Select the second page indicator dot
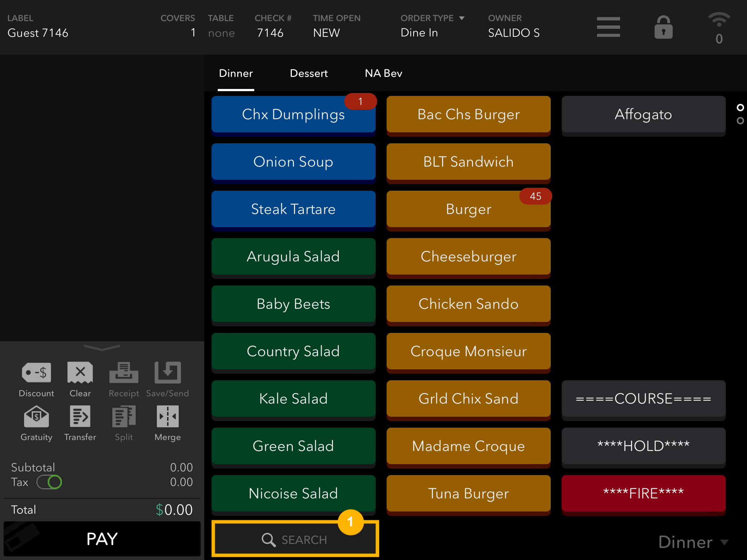 (x=740, y=121)
